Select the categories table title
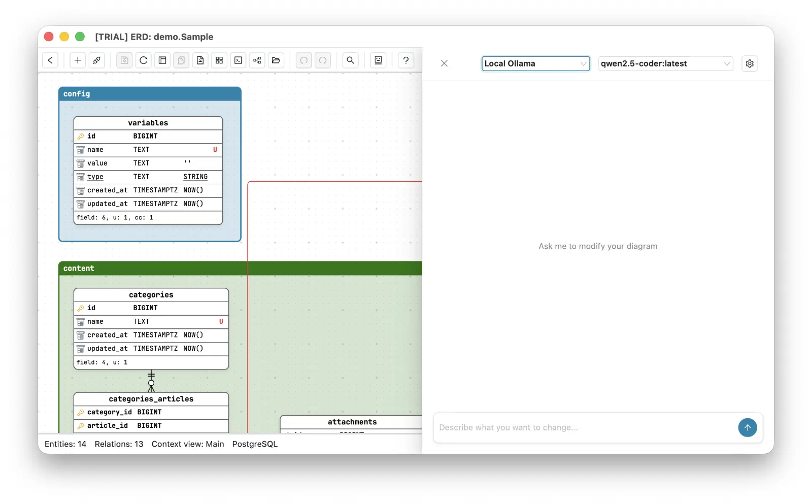This screenshot has height=504, width=812. click(151, 295)
